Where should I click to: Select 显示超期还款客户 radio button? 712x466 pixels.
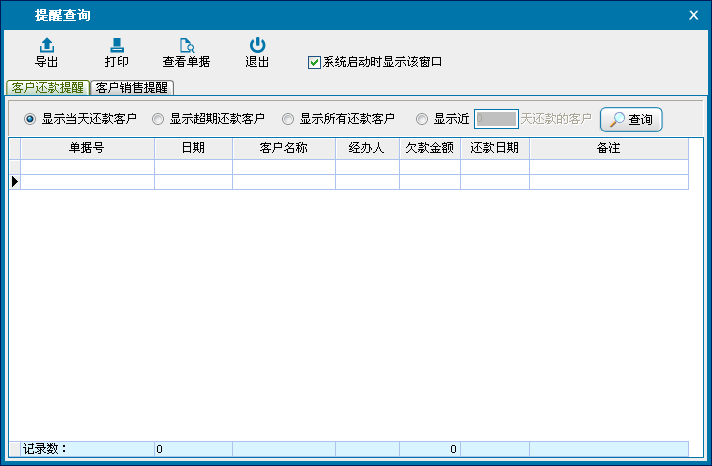(158, 119)
